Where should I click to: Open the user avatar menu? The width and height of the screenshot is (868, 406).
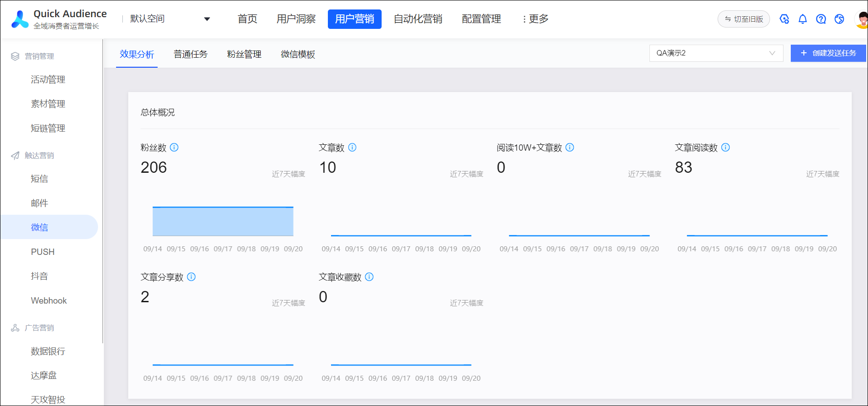point(862,19)
